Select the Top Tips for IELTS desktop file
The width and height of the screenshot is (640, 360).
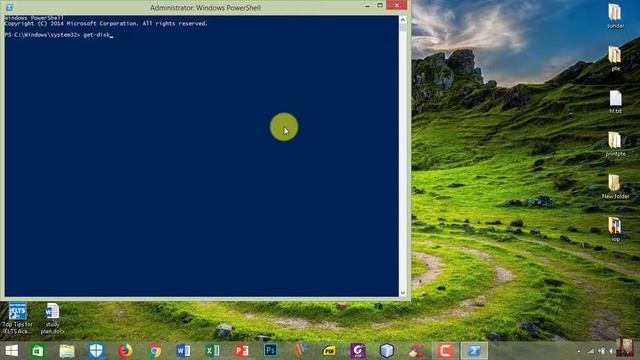(18, 318)
